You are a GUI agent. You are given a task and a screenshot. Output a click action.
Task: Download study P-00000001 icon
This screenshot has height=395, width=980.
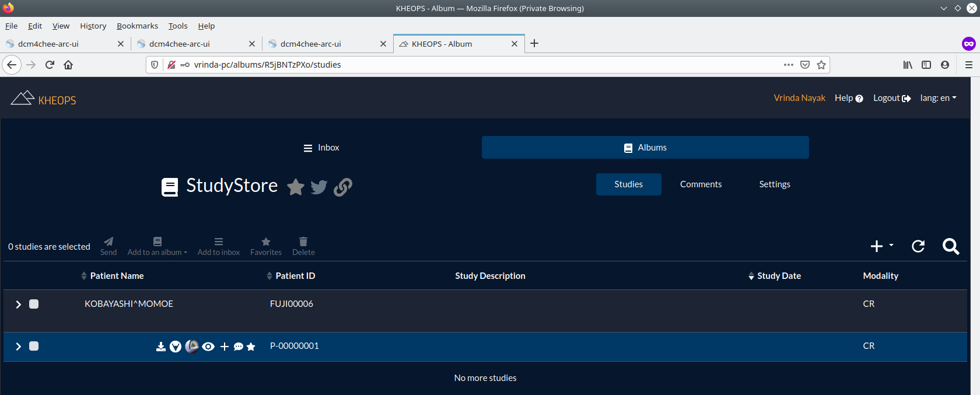click(x=161, y=347)
